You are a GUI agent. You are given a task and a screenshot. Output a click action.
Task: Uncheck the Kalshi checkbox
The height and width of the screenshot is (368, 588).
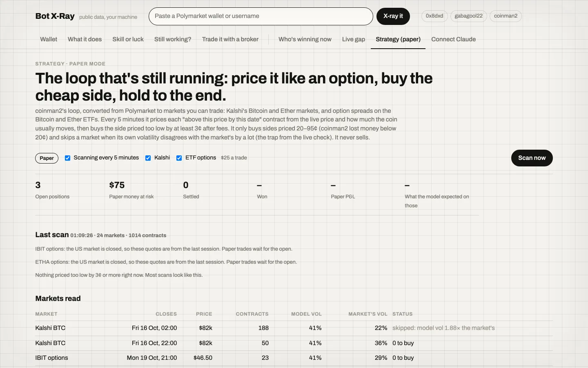point(148,158)
